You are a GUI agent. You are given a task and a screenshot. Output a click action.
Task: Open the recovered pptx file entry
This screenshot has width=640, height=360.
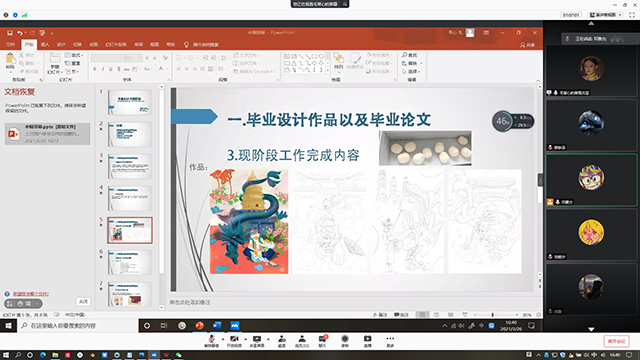(x=47, y=133)
